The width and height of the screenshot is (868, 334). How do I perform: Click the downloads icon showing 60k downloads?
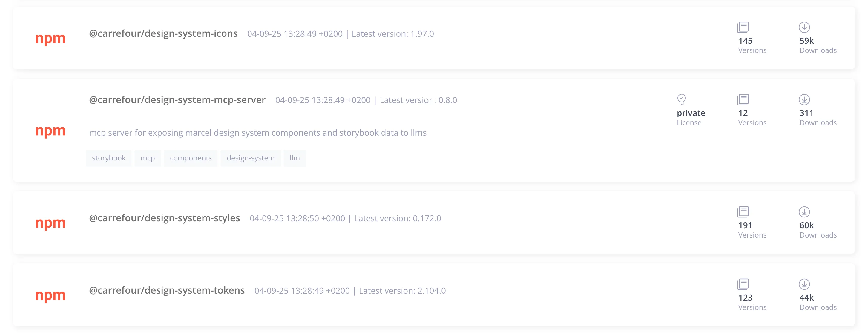804,212
